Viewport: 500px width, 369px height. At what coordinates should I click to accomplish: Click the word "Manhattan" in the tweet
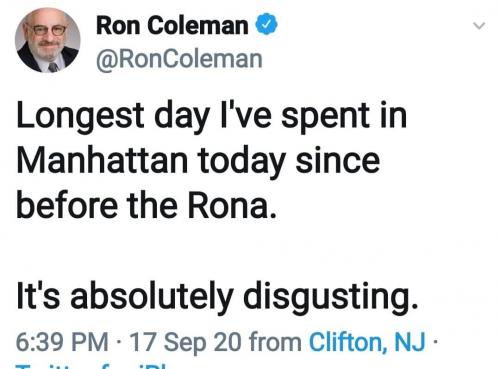102,161
